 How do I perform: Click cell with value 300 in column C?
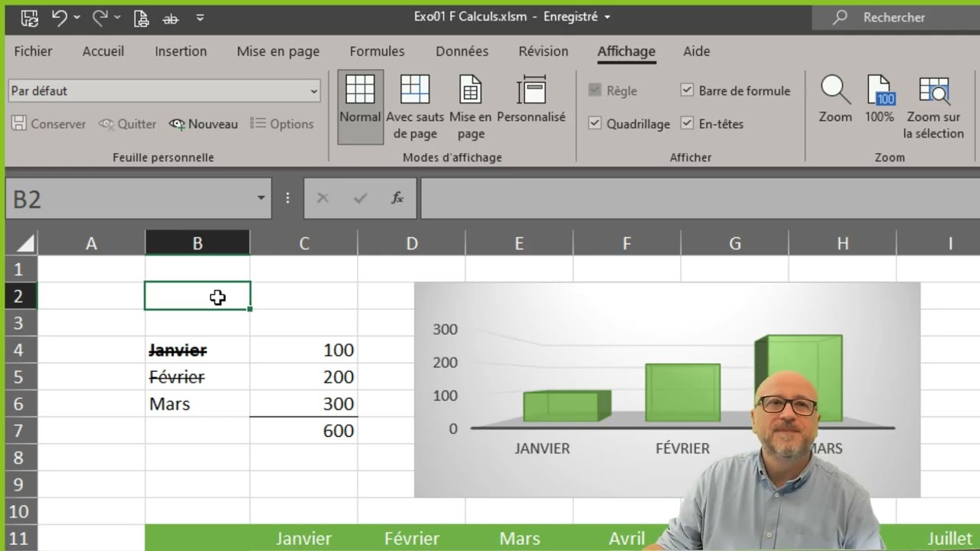point(304,403)
